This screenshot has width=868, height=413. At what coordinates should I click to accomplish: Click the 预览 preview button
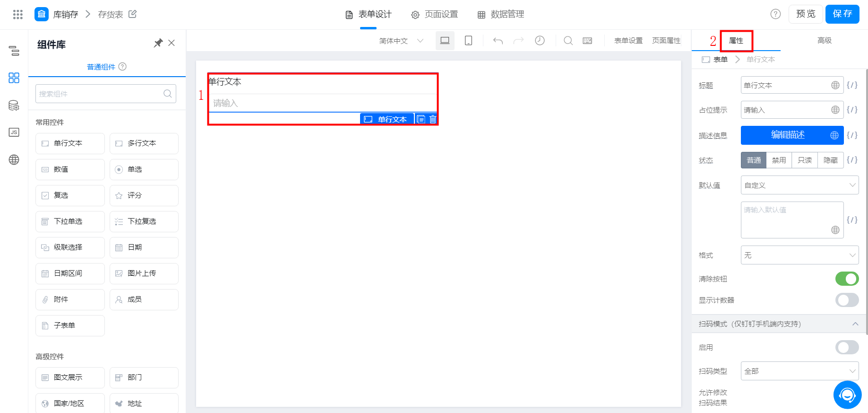click(806, 14)
